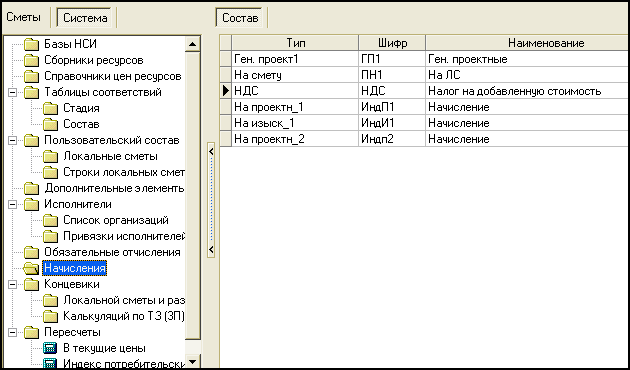This screenshot has width=630, height=370.
Task: Collapse the Пользовательский состав tree node
Action: [12, 141]
